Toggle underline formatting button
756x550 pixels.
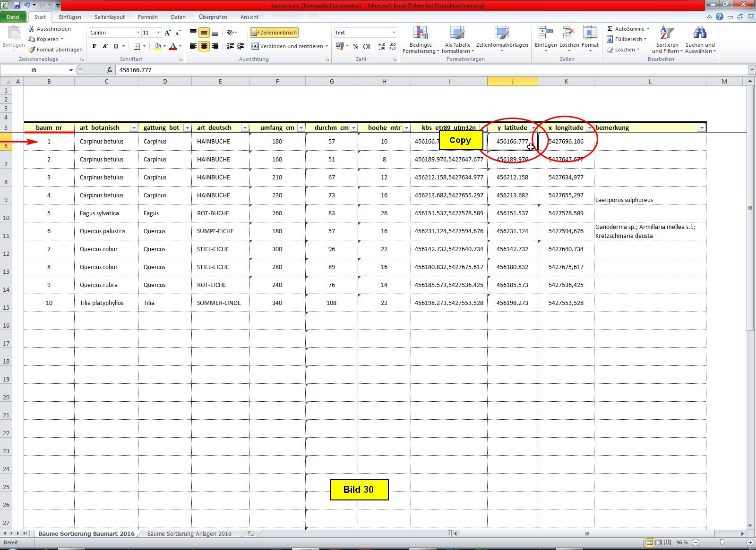point(116,46)
